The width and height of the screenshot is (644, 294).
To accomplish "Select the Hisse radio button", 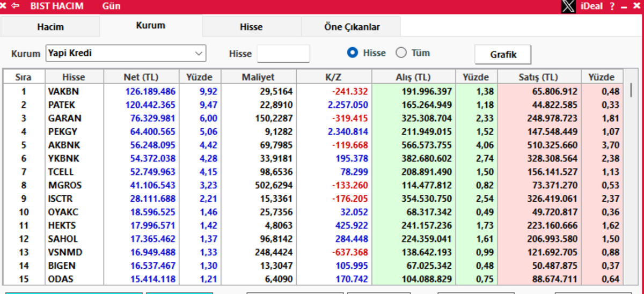I will [353, 53].
